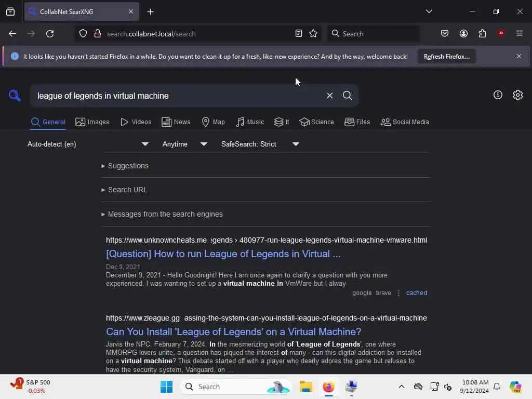This screenshot has height=399, width=532.
Task: Close the CollabNet SearXNG tab
Action: (x=131, y=11)
